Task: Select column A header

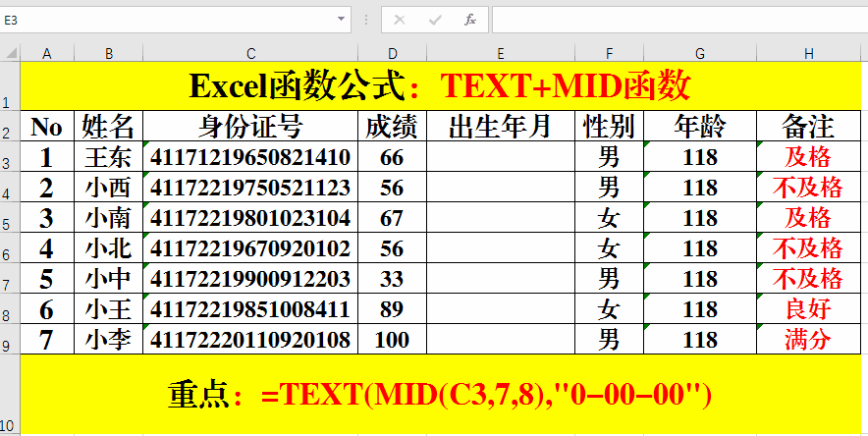Action: [47, 53]
